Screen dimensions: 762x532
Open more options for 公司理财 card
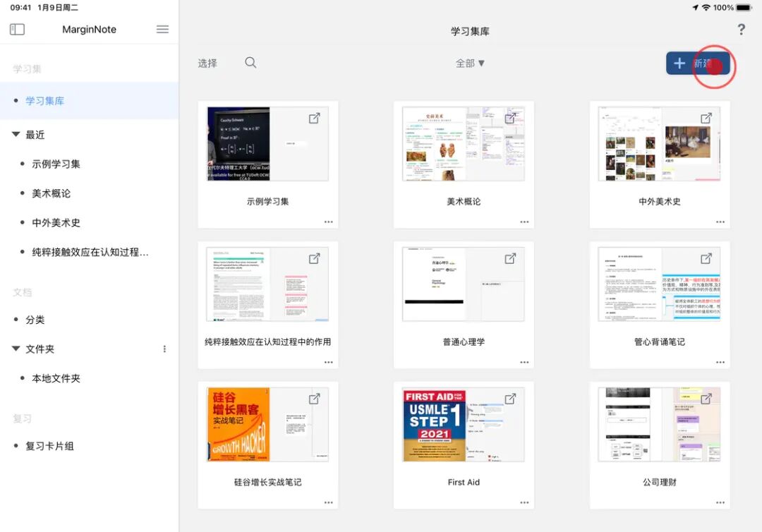720,503
